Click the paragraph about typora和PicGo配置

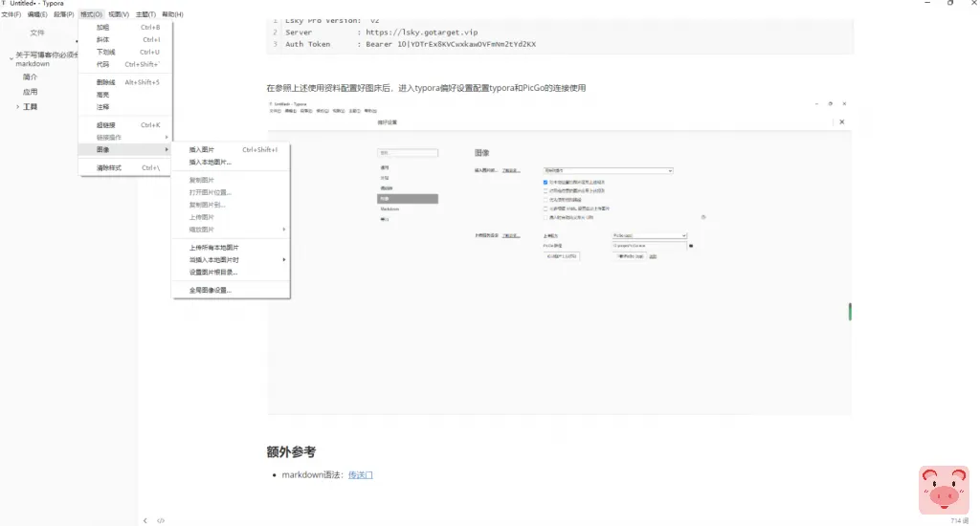point(426,88)
